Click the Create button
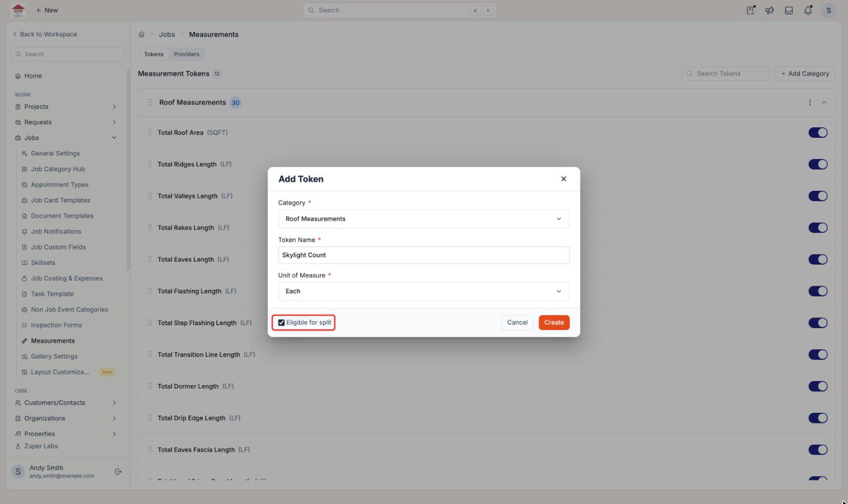 coord(554,323)
